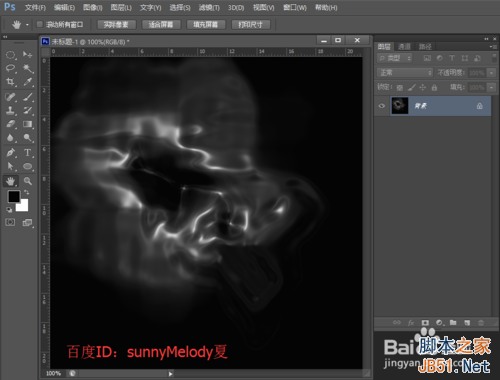Select the Horizontal Type tool
This screenshot has height=380, width=500.
tap(28, 153)
